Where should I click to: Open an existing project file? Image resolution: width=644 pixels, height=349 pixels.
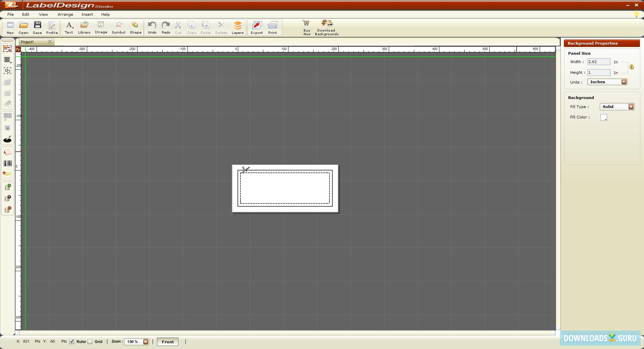click(x=23, y=28)
